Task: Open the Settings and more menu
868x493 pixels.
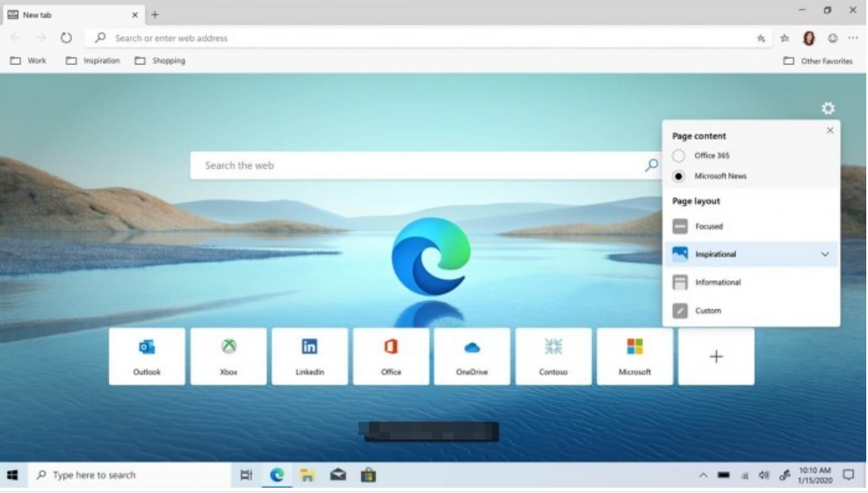Action: click(x=852, y=38)
